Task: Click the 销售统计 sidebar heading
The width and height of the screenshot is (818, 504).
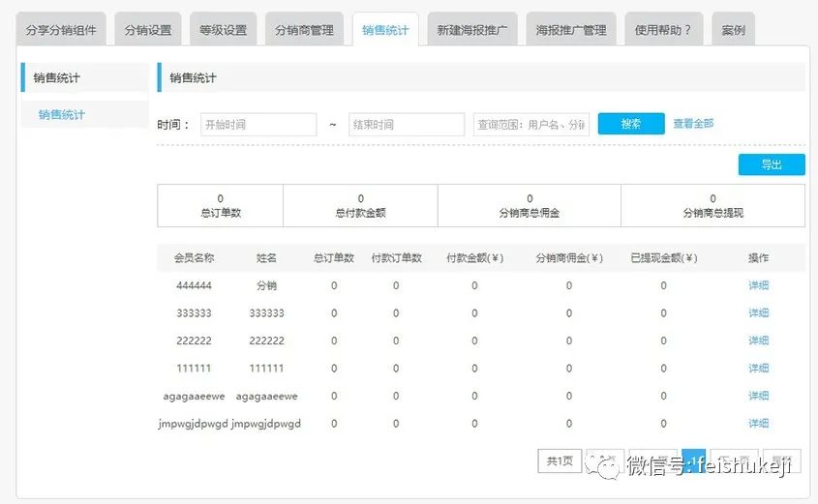Action: (x=84, y=77)
